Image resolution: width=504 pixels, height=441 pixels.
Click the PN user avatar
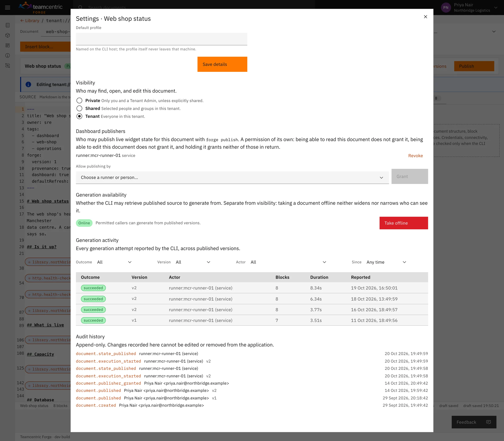coord(446,8)
